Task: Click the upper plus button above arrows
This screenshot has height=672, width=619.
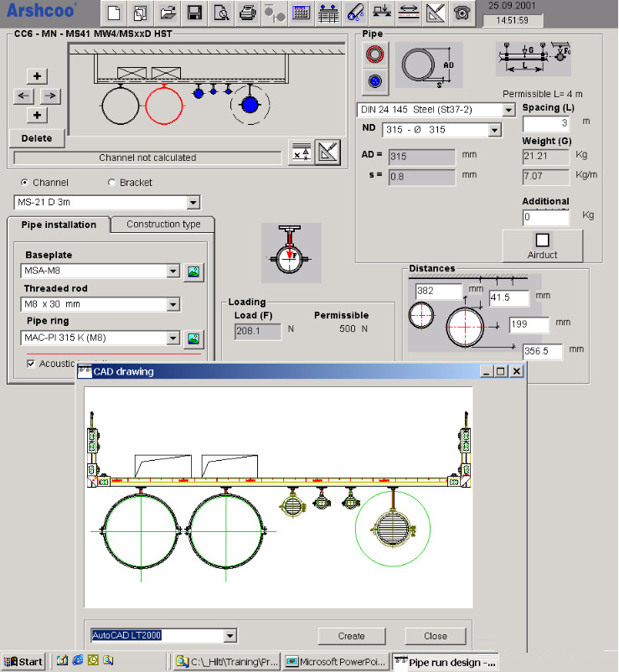Action: pos(37,76)
